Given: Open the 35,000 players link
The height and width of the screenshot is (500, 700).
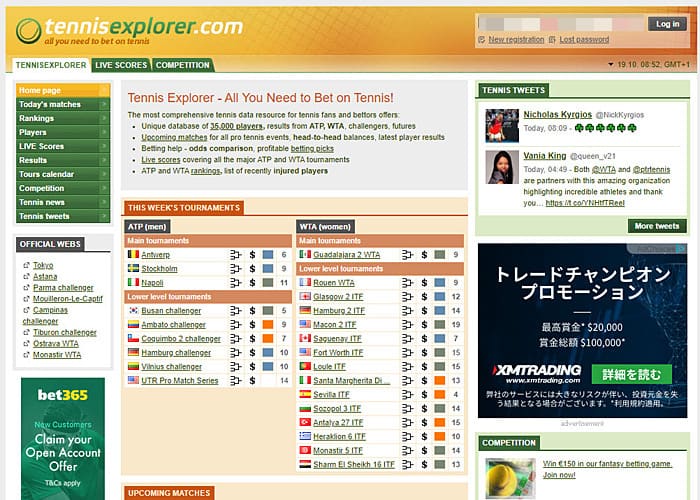Looking at the screenshot, I should [x=236, y=126].
